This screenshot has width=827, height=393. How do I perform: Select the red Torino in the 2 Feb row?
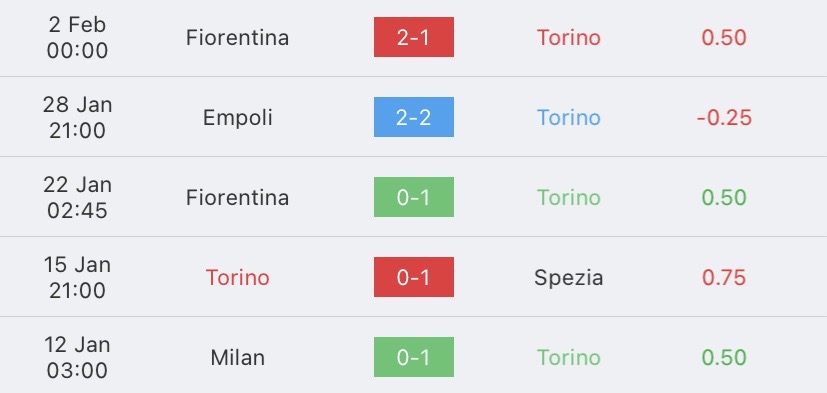pyautogui.click(x=569, y=37)
